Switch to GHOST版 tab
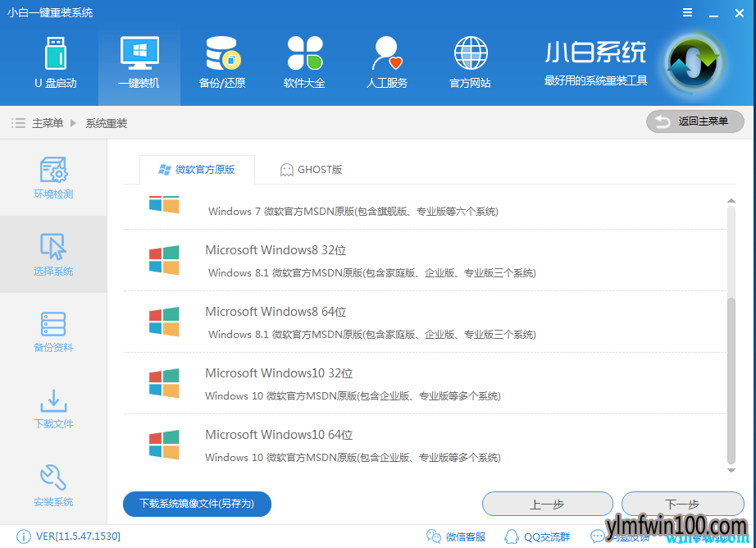756x548 pixels. point(311,170)
